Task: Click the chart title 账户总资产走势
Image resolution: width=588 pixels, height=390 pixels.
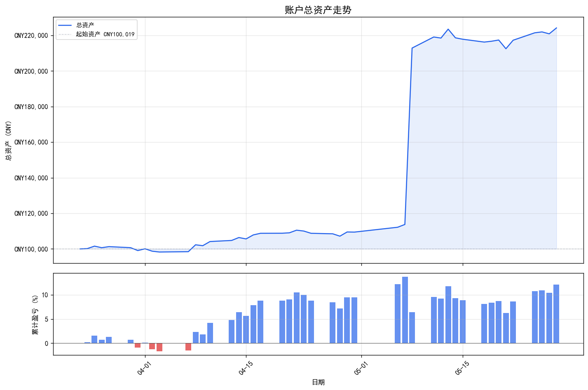Action: tap(318, 10)
